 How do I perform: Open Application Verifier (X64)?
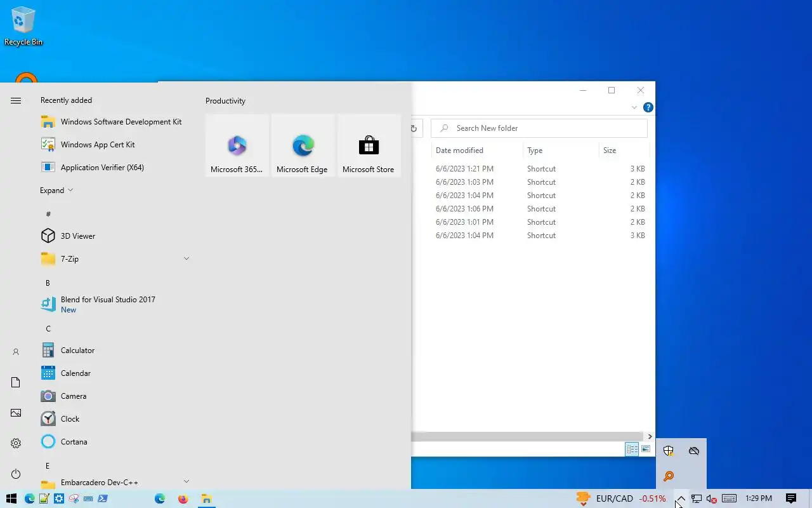pos(115,168)
